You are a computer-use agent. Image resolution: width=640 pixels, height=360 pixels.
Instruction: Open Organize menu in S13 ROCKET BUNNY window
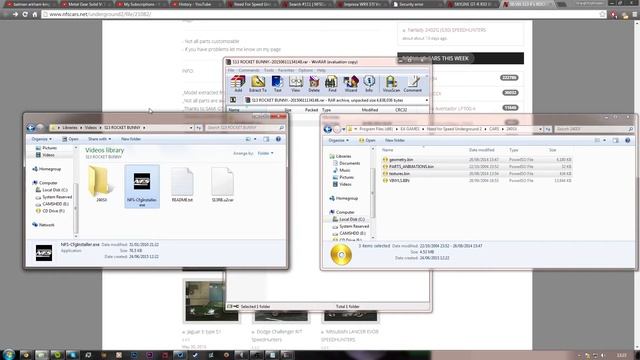click(x=41, y=139)
